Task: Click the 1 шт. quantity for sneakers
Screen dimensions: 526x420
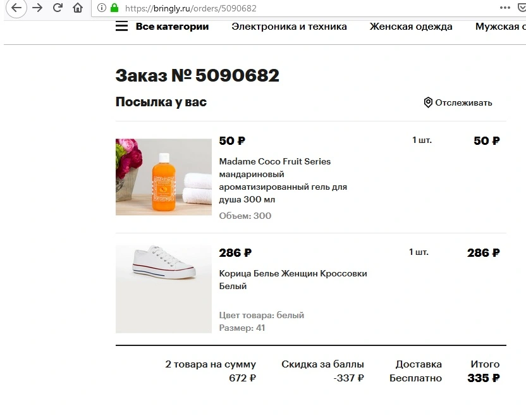Action: pyautogui.click(x=419, y=252)
